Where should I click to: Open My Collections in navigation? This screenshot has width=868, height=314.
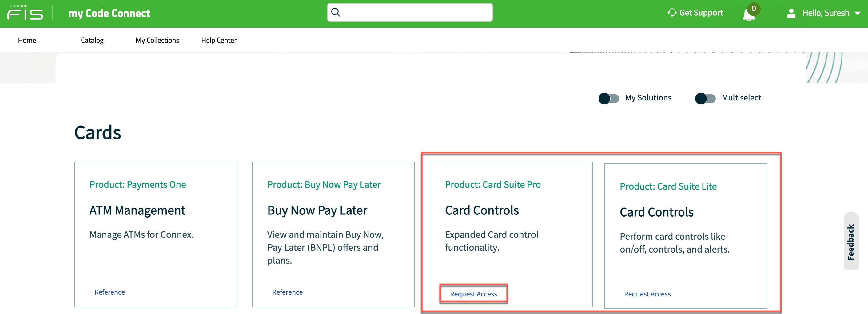[x=157, y=40]
